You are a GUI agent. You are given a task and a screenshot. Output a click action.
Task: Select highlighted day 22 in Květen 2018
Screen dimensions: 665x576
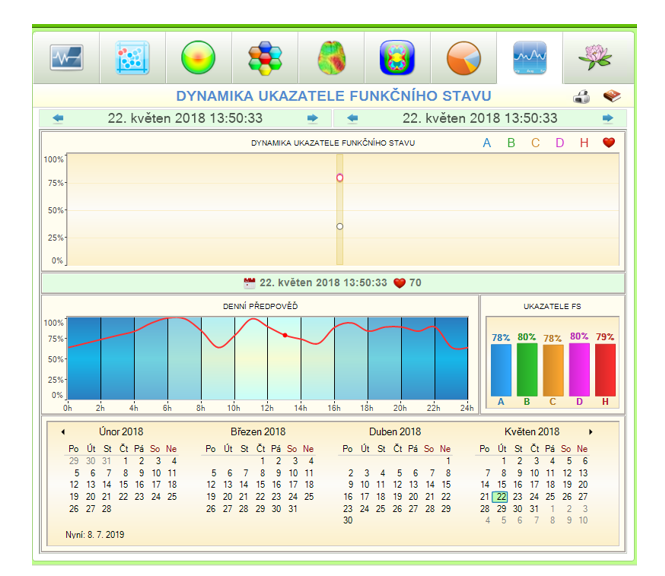(501, 497)
